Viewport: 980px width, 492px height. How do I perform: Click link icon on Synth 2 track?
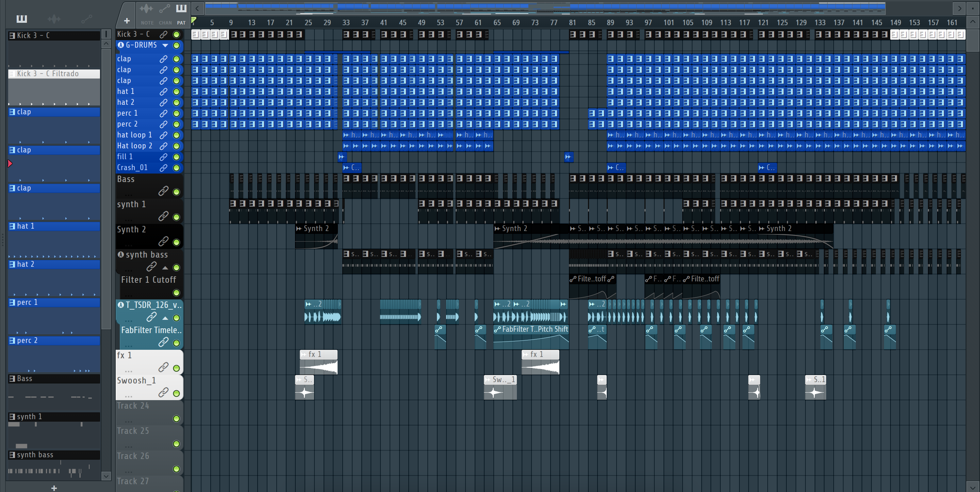pyautogui.click(x=163, y=241)
